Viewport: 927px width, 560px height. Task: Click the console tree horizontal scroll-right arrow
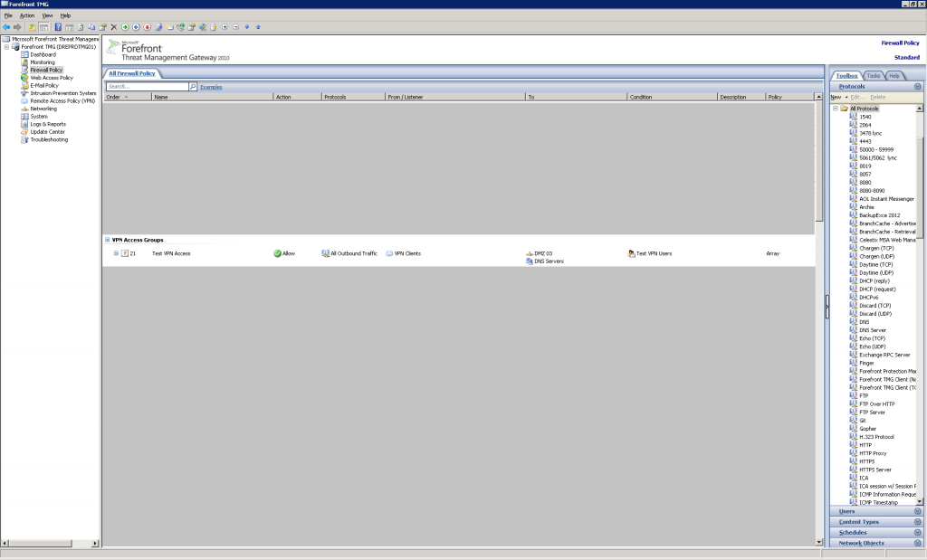point(95,543)
